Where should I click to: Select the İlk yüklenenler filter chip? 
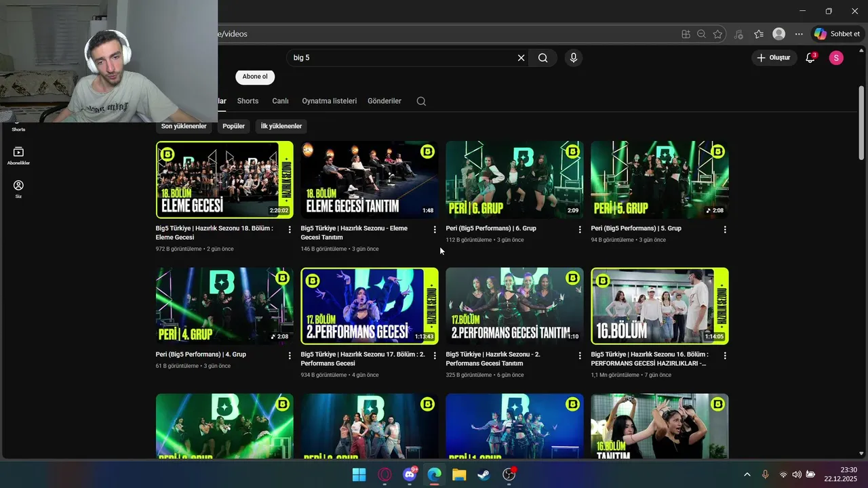281,127
